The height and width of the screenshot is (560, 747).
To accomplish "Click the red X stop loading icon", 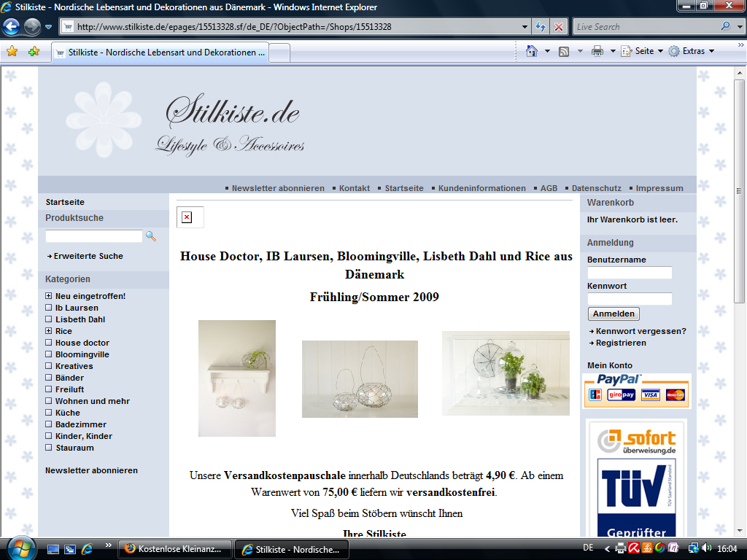I will [559, 27].
